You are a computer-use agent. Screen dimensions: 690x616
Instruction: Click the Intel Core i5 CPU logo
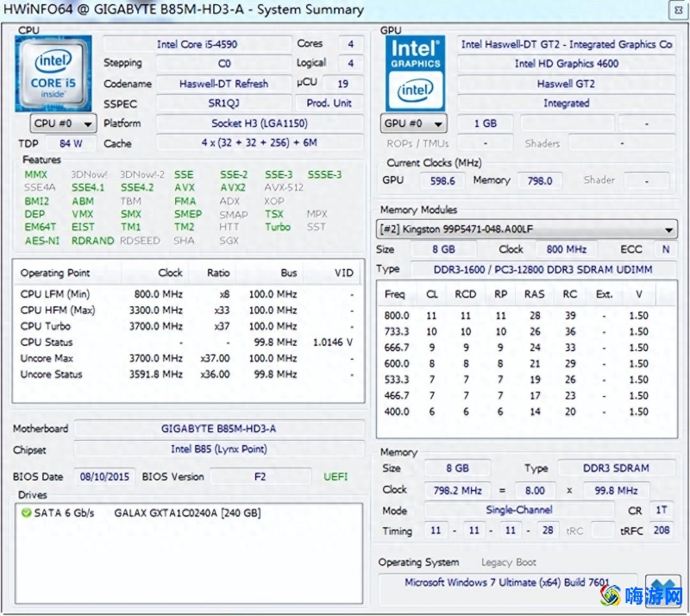(x=53, y=73)
